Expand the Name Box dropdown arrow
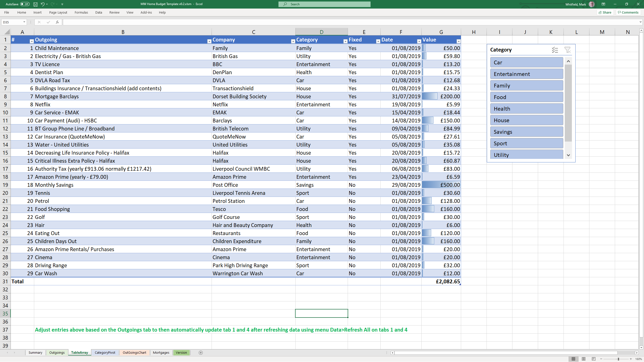Image resolution: width=644 pixels, height=362 pixels. 24,22
